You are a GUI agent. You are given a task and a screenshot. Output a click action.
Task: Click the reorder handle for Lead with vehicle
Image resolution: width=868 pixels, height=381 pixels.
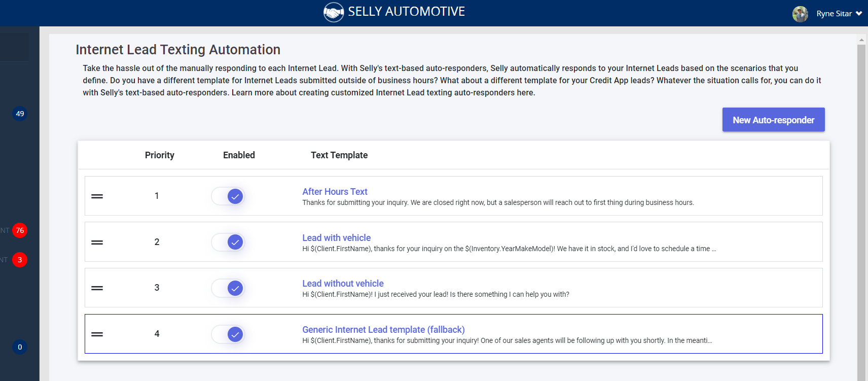tap(97, 243)
